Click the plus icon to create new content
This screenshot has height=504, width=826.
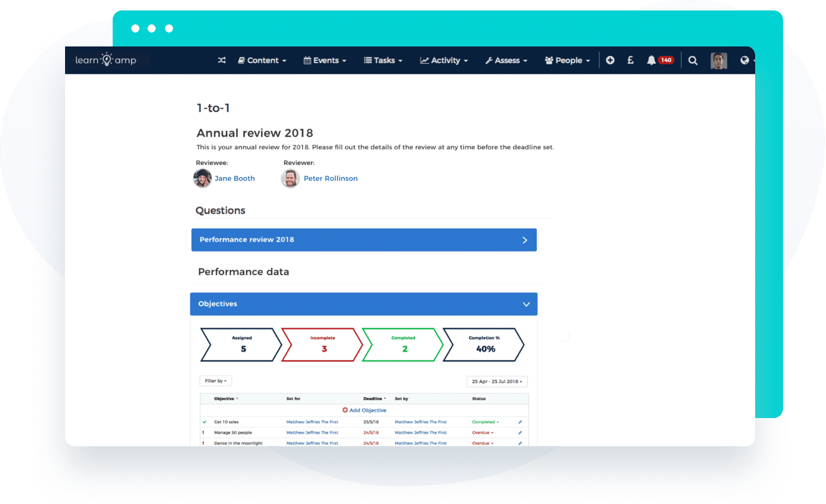[610, 60]
